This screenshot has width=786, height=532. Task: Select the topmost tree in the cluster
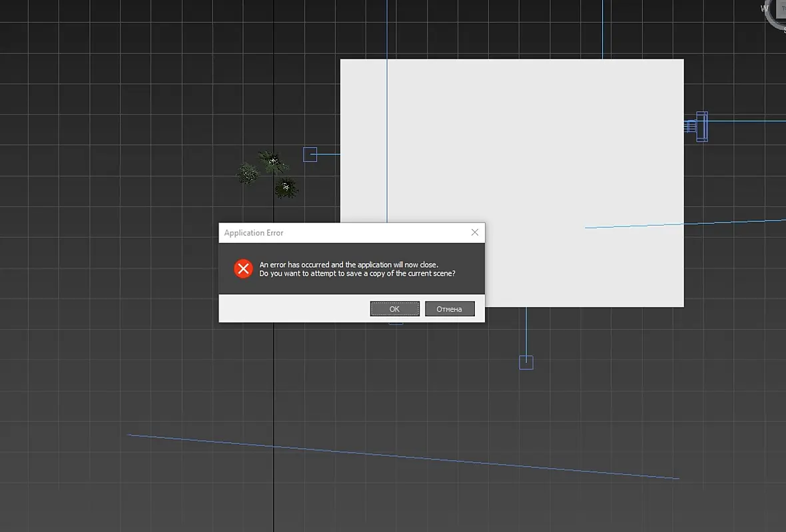[x=272, y=162]
